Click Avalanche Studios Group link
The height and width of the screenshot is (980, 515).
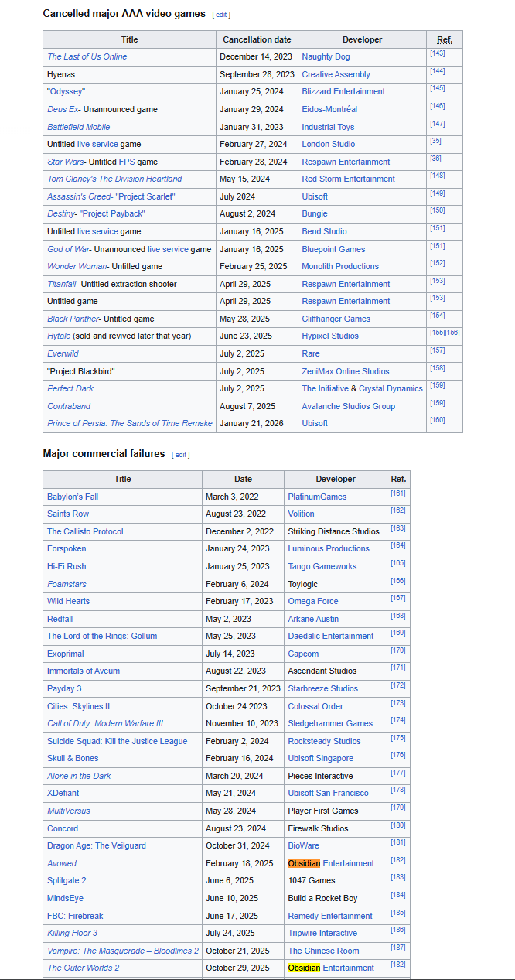[348, 406]
